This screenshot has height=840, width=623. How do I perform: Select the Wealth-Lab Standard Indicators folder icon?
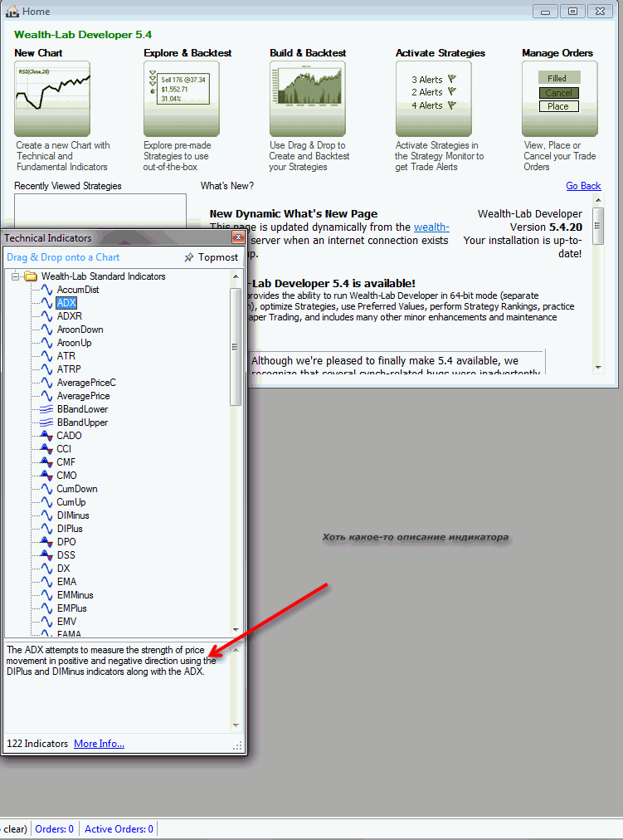tap(31, 276)
